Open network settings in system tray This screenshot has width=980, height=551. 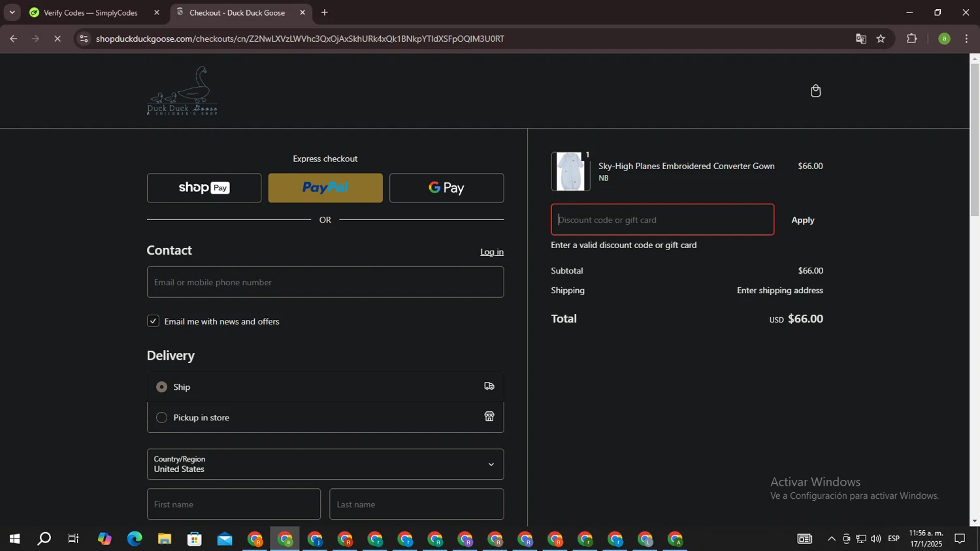[x=861, y=539]
